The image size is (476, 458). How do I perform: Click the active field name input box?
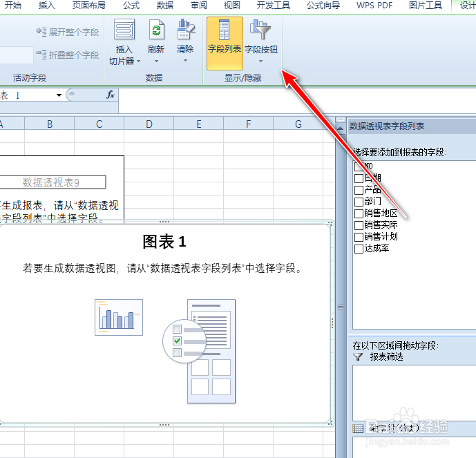coord(17,55)
